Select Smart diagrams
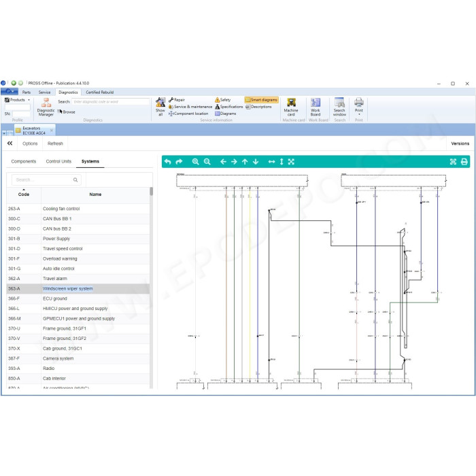This screenshot has width=476, height=476. pyautogui.click(x=261, y=100)
